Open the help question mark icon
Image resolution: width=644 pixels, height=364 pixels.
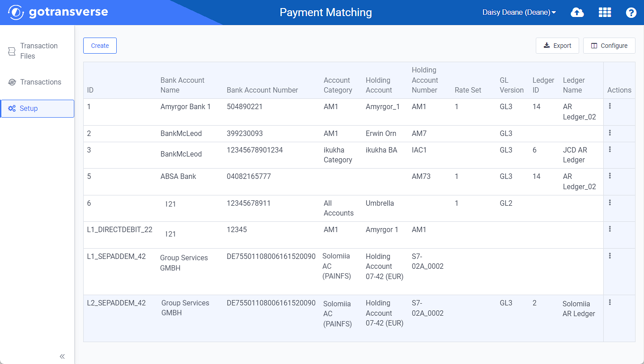click(631, 13)
